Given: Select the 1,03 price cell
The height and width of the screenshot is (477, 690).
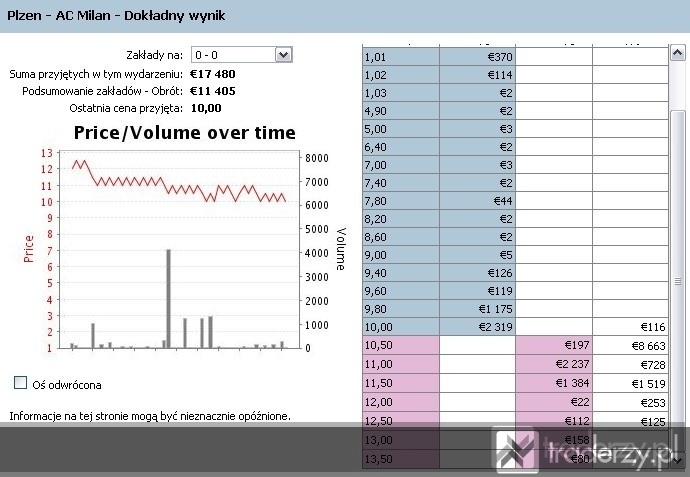Looking at the screenshot, I should coord(401,93).
